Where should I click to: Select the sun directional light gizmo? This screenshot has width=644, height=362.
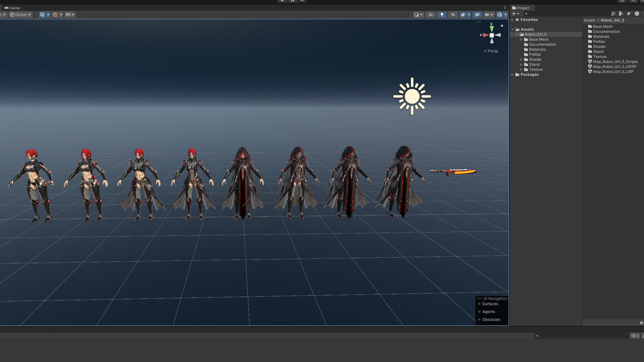412,96
